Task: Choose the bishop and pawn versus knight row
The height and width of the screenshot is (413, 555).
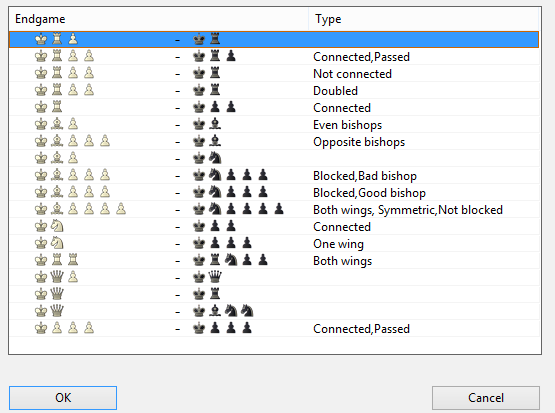Action: (x=274, y=158)
